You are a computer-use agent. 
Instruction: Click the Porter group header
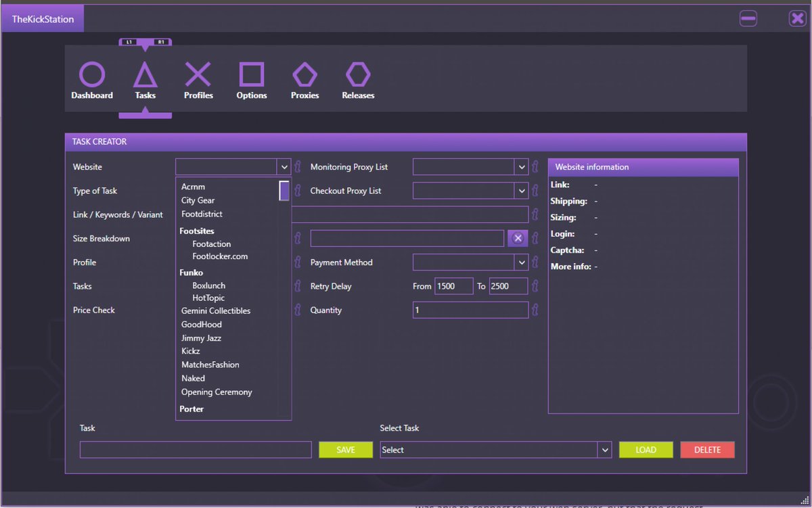(x=191, y=409)
